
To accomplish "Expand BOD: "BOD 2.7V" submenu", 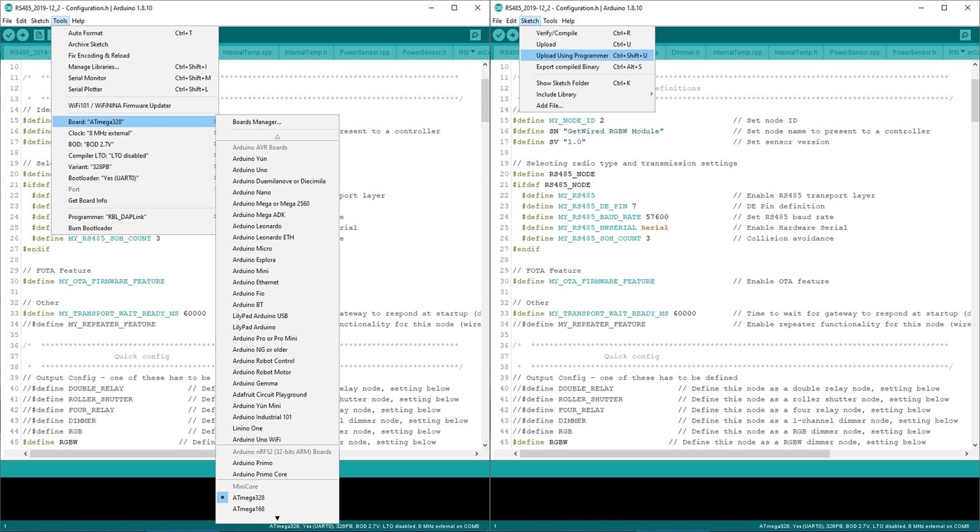I will pos(135,145).
